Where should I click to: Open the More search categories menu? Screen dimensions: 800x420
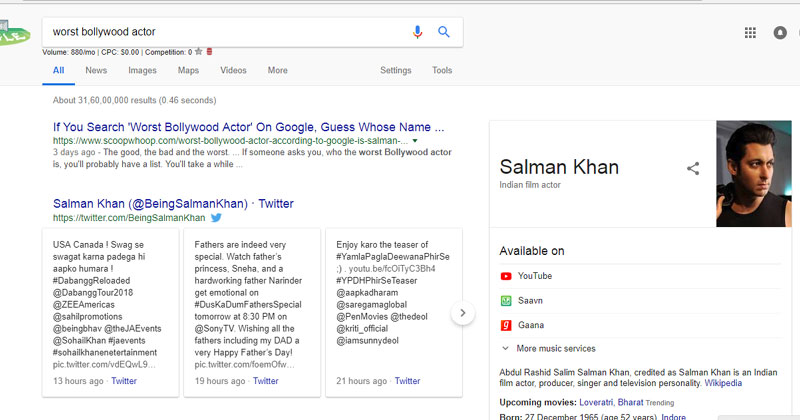point(278,70)
